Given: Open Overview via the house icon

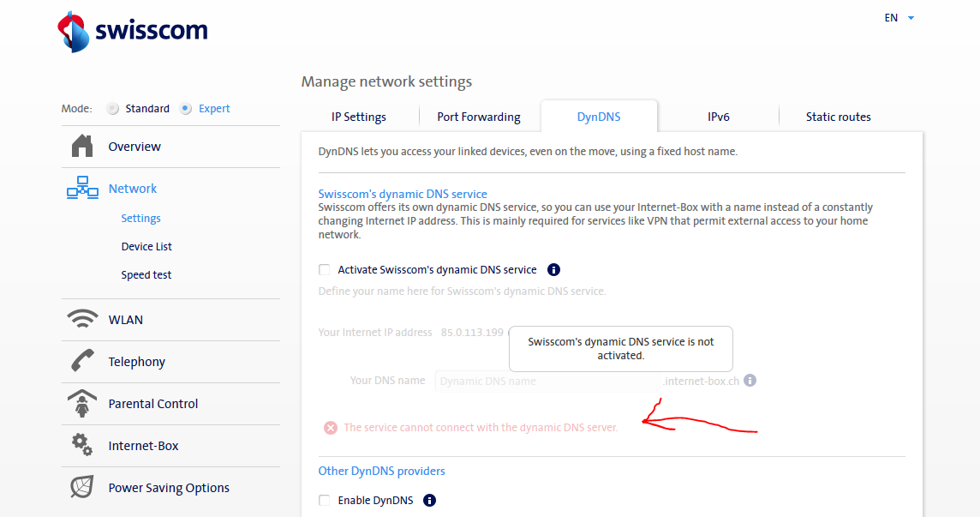Looking at the screenshot, I should click(82, 147).
